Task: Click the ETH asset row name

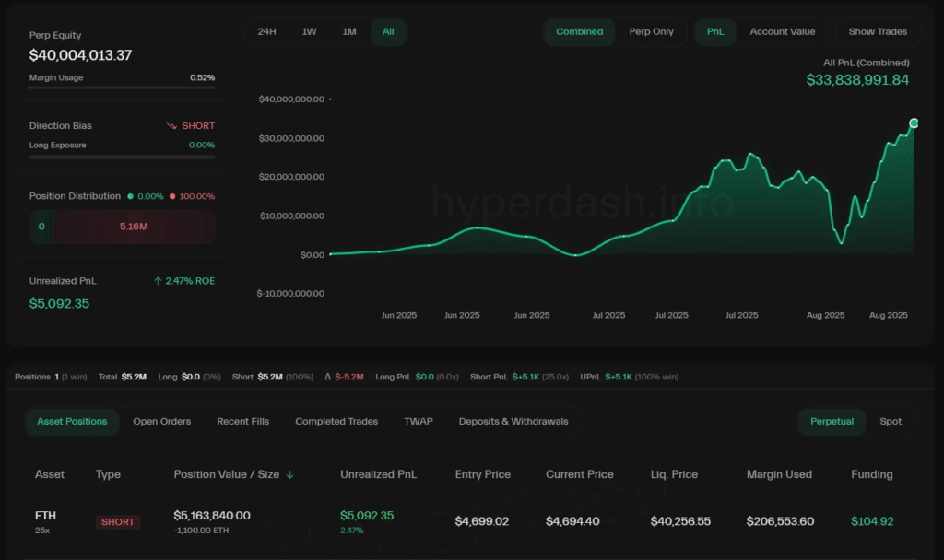Action: pos(45,516)
